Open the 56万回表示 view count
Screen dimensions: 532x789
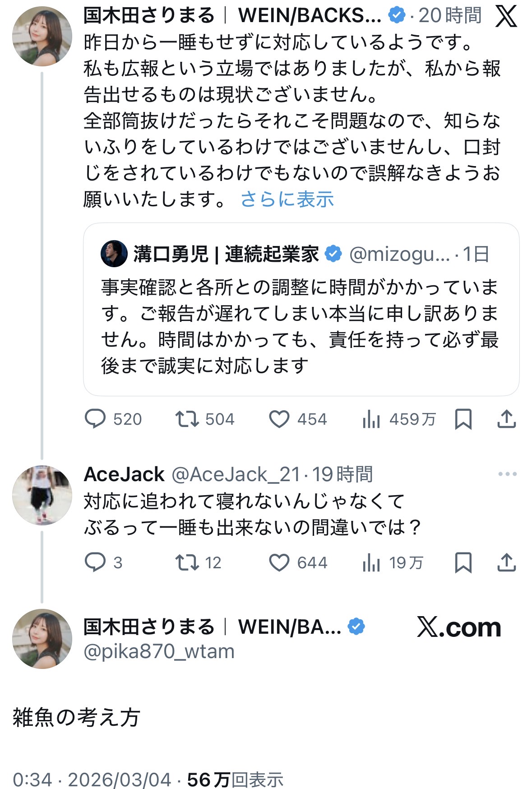[235, 780]
